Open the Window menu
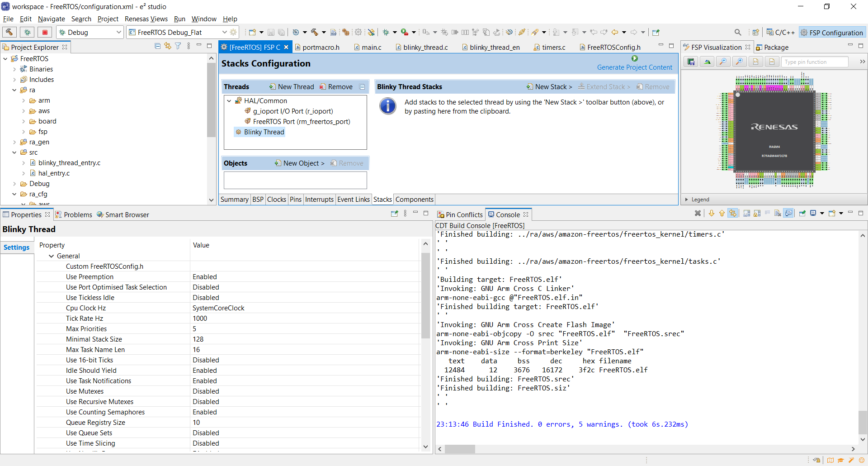This screenshot has height=466, width=868. (x=204, y=19)
